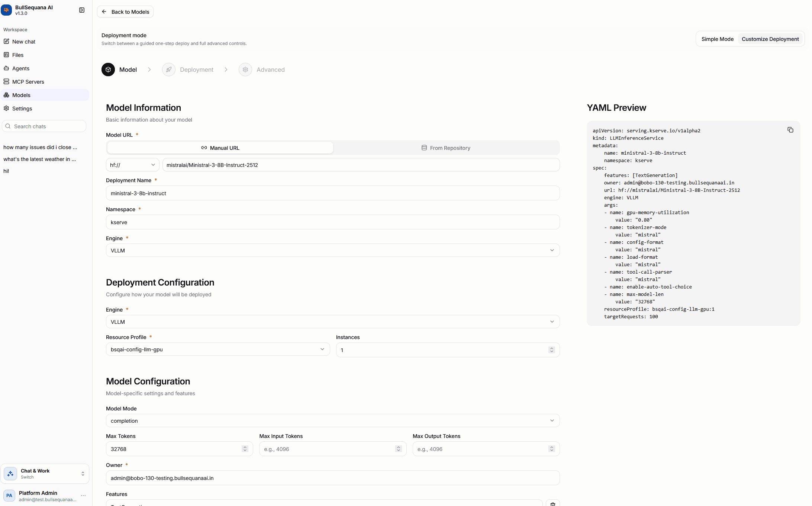The image size is (812, 506).
Task: Open MCP Servers page
Action: (45, 82)
